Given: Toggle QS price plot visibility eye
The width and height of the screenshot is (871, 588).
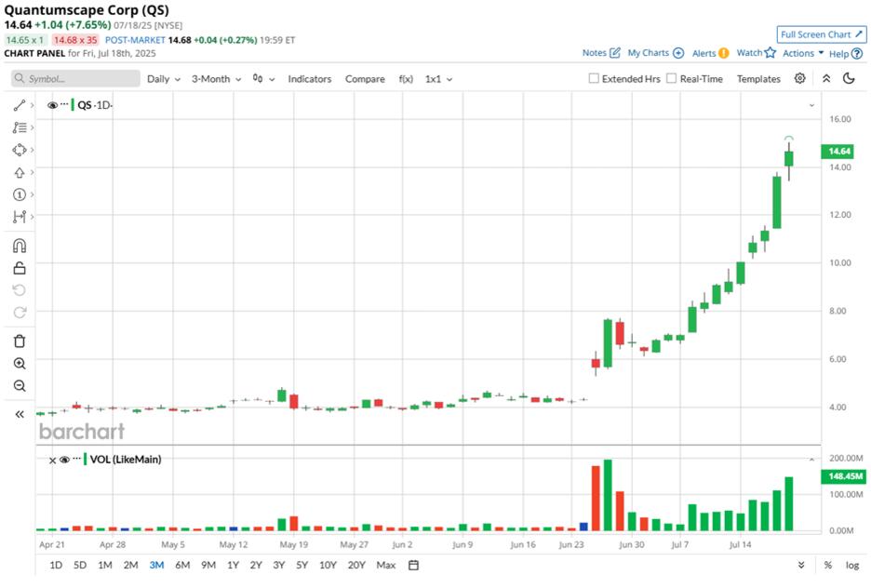Looking at the screenshot, I should (x=52, y=105).
